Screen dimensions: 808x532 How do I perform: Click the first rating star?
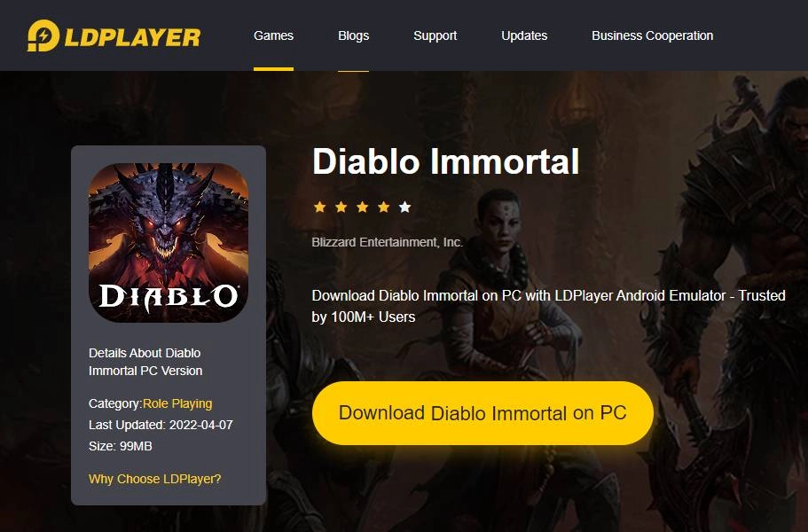coord(319,207)
